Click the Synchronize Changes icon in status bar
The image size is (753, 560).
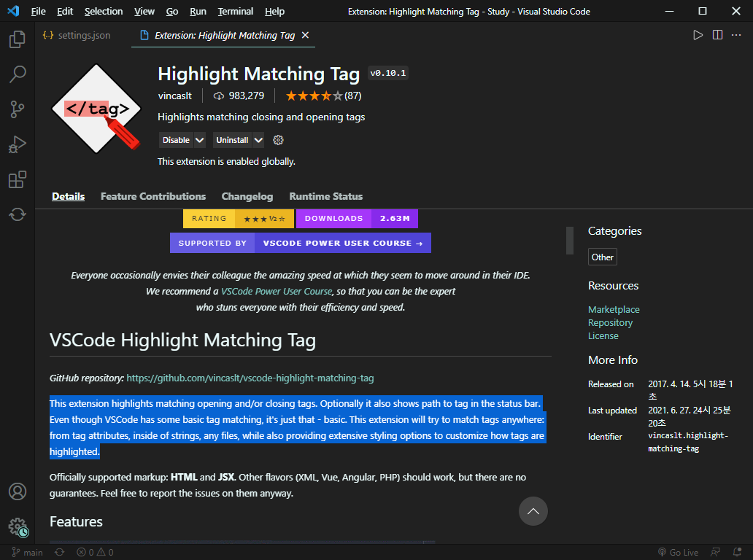(x=60, y=552)
